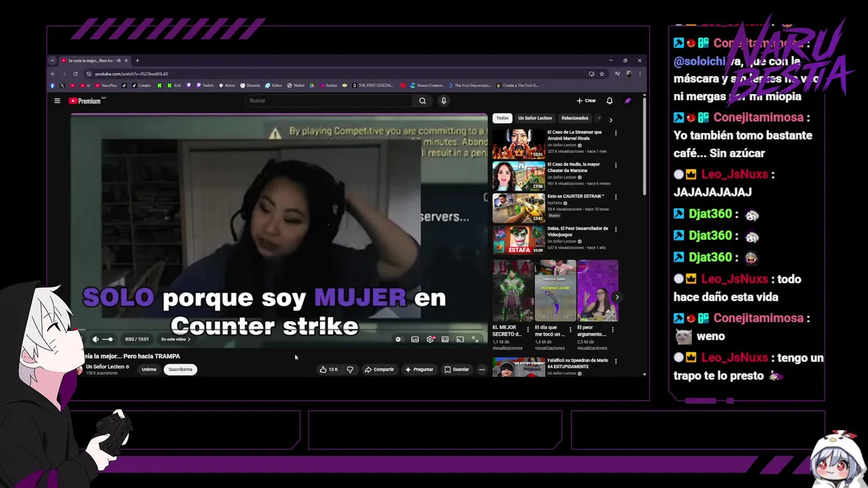Click the Preguntar button
Image resolution: width=868 pixels, height=488 pixels.
pos(419,369)
